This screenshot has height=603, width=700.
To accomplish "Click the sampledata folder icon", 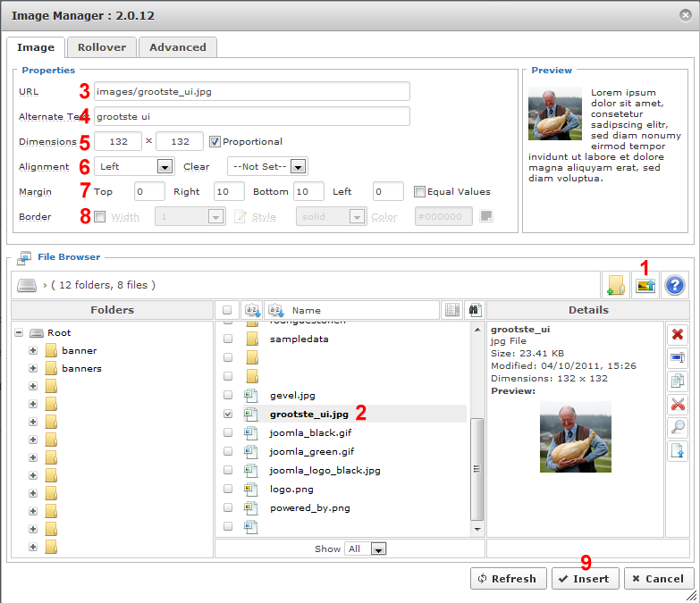I will 252,339.
